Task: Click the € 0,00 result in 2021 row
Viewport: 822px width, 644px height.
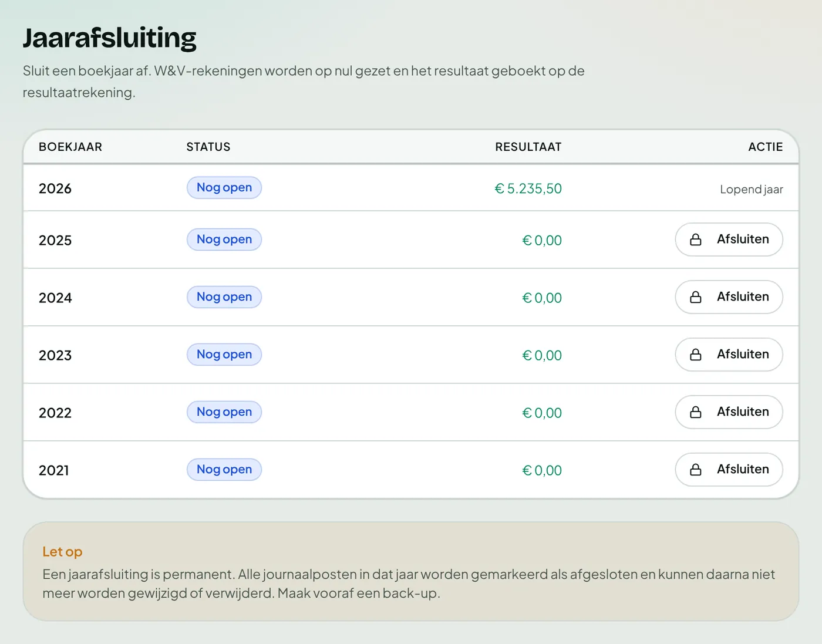Action: (542, 470)
